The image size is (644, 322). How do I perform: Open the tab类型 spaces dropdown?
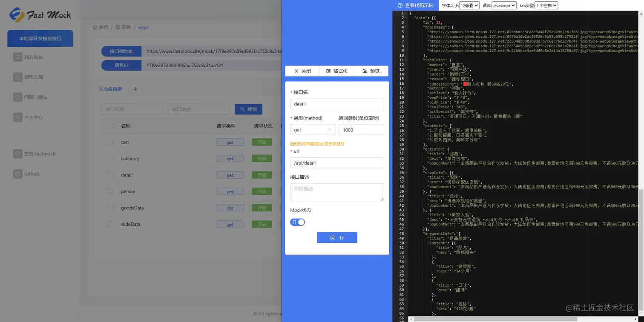click(x=546, y=6)
